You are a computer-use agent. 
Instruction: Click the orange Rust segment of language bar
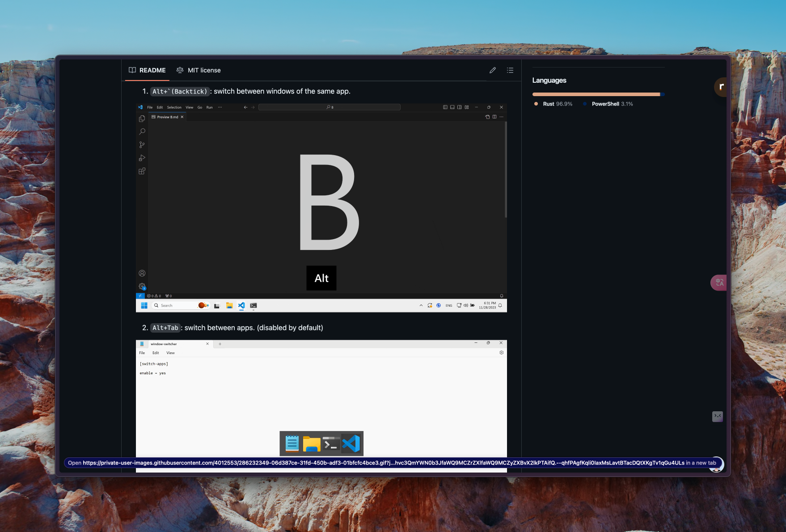click(x=596, y=94)
